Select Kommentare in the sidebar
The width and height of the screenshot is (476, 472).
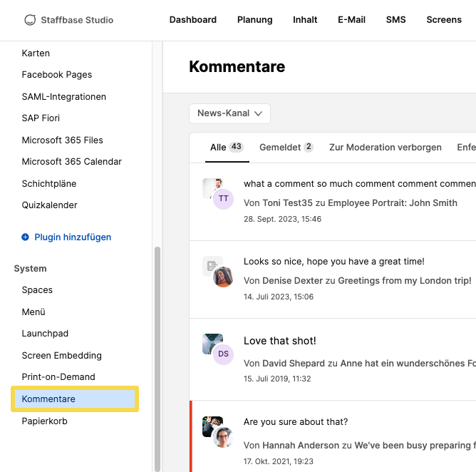pyautogui.click(x=75, y=399)
